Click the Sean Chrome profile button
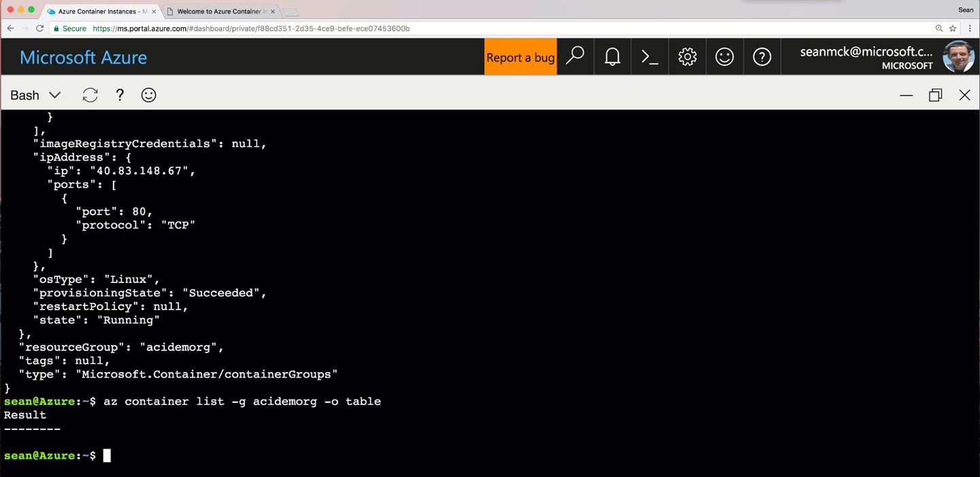 966,10
